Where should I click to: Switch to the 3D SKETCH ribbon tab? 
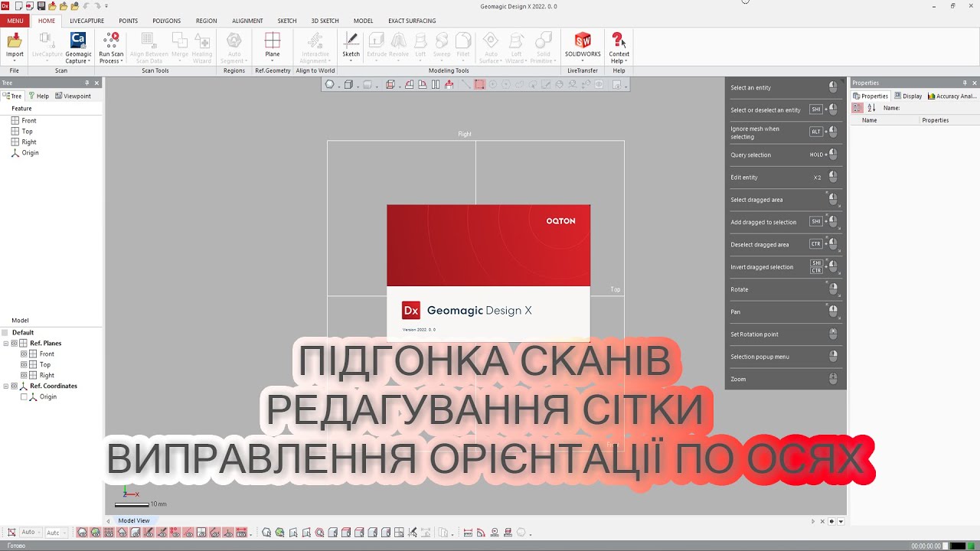[x=325, y=21]
